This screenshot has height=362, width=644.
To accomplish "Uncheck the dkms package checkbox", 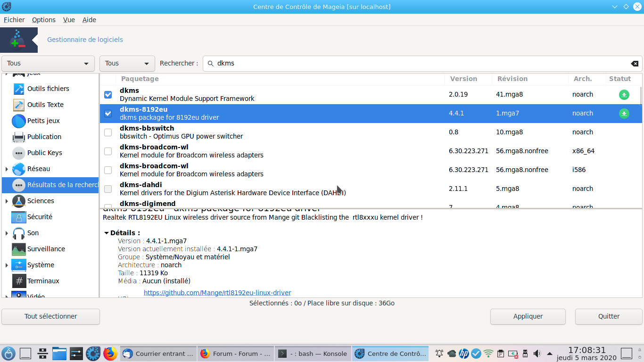I will coord(108,95).
